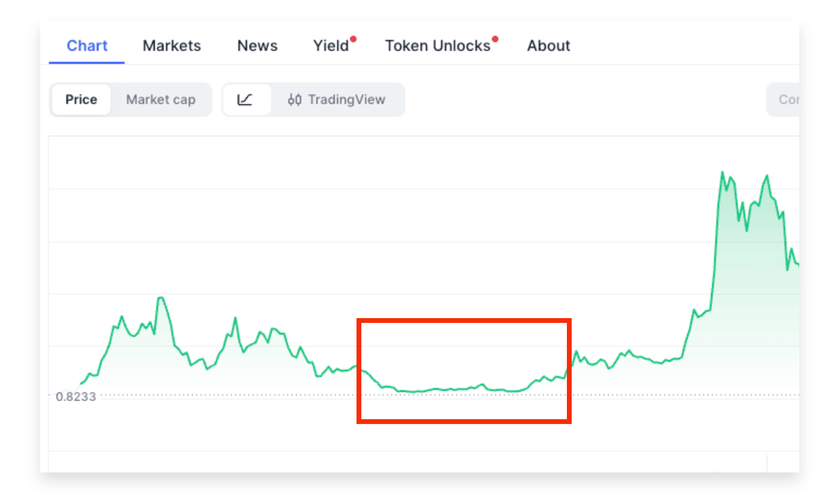Open the Markets tab

[172, 46]
